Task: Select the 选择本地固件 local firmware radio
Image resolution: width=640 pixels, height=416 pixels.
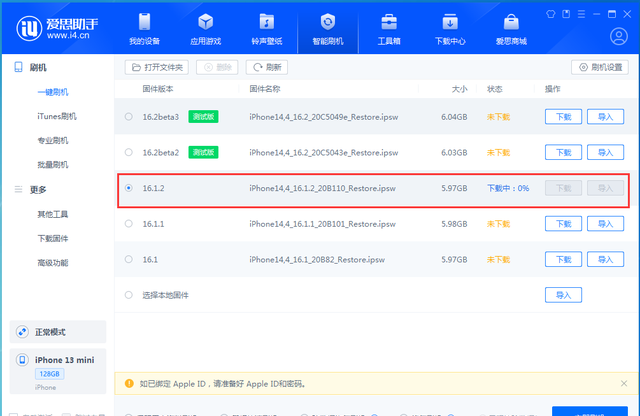Action: 129,295
